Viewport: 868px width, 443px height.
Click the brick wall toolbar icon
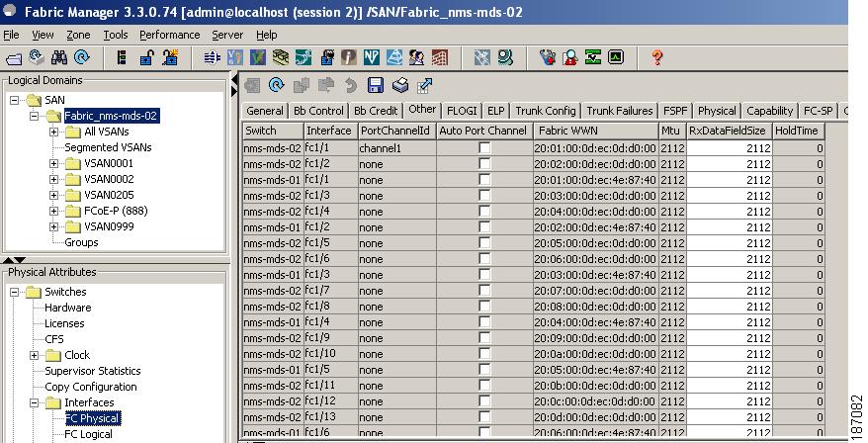[x=440, y=57]
